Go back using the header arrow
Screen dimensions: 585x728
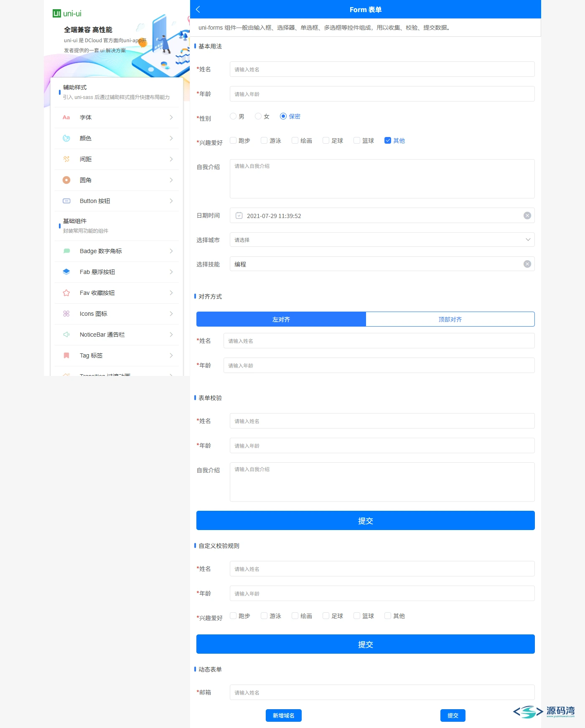click(198, 9)
